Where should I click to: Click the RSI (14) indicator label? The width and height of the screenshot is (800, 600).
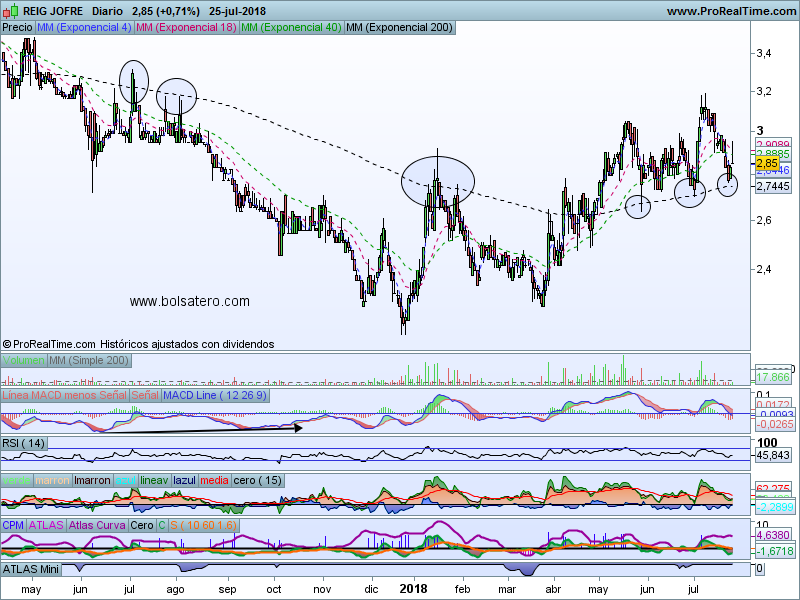pyautogui.click(x=25, y=442)
